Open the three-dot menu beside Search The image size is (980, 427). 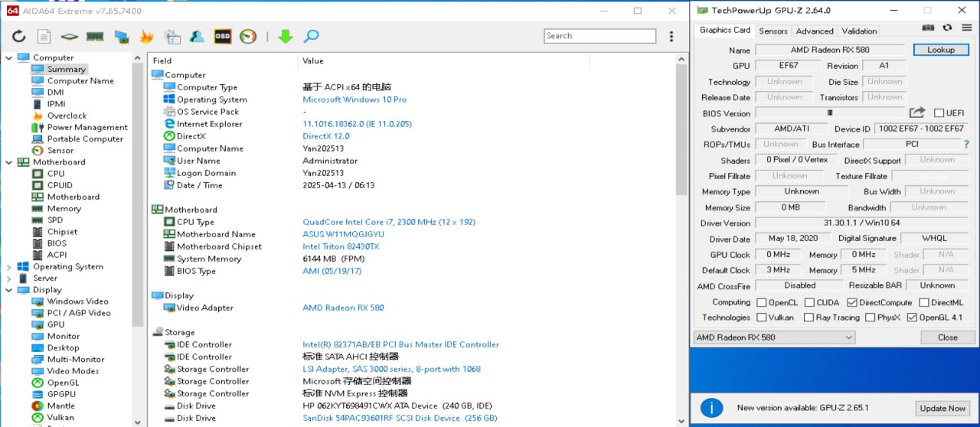(671, 36)
